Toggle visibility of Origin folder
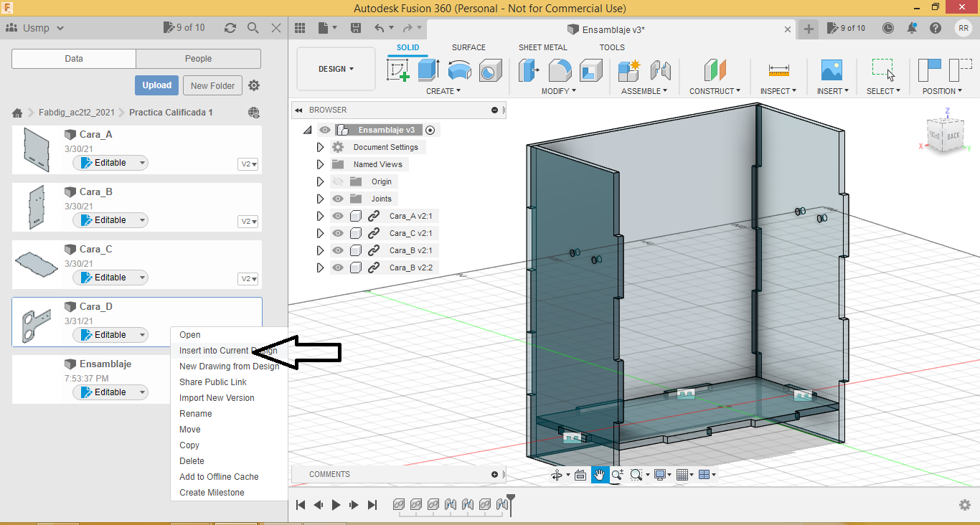The image size is (980, 525). 338,181
